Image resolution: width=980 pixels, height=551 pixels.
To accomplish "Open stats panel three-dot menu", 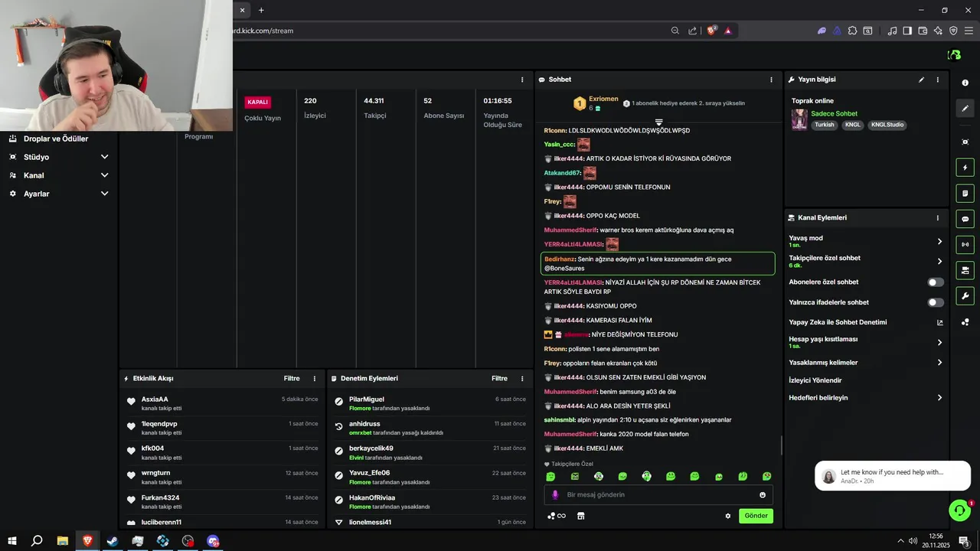I will click(x=522, y=80).
